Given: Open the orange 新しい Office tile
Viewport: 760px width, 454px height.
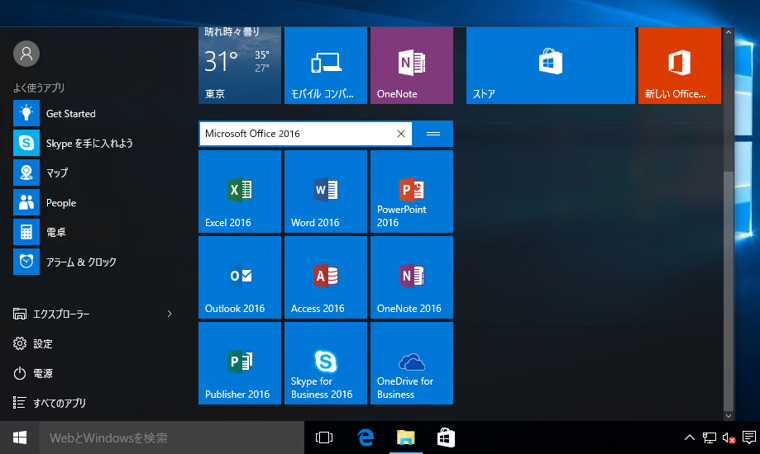Looking at the screenshot, I should point(680,65).
